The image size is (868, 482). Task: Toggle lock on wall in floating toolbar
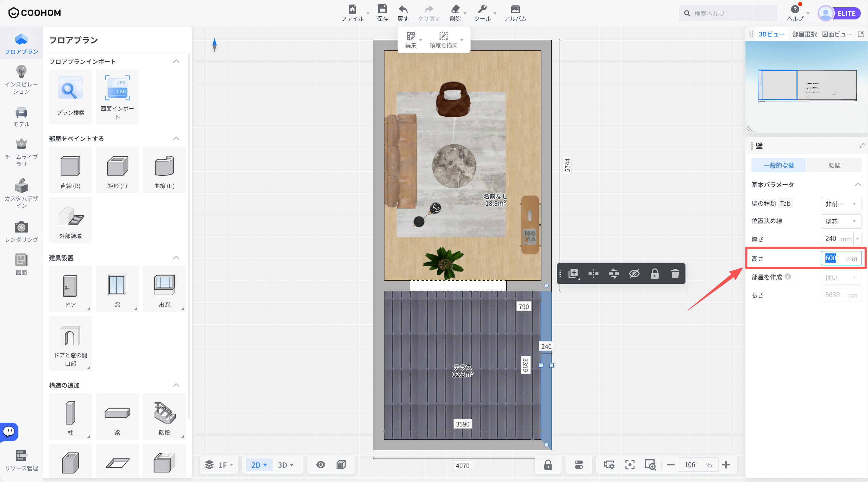tap(654, 274)
